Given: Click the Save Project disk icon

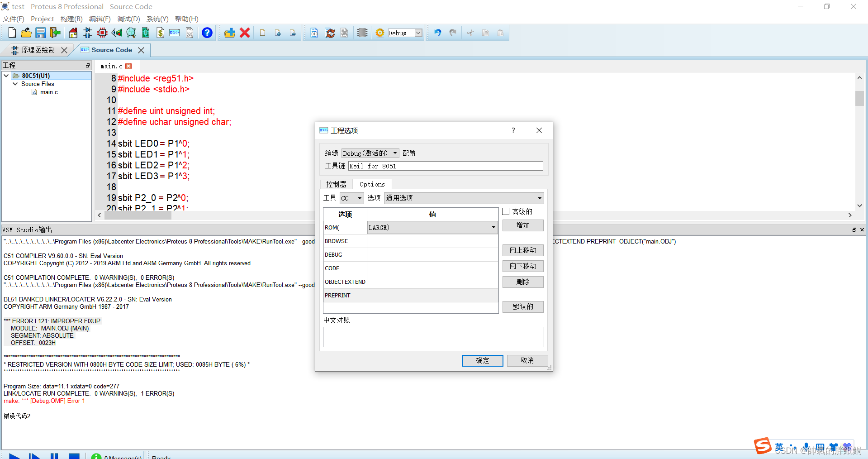Looking at the screenshot, I should (41, 33).
